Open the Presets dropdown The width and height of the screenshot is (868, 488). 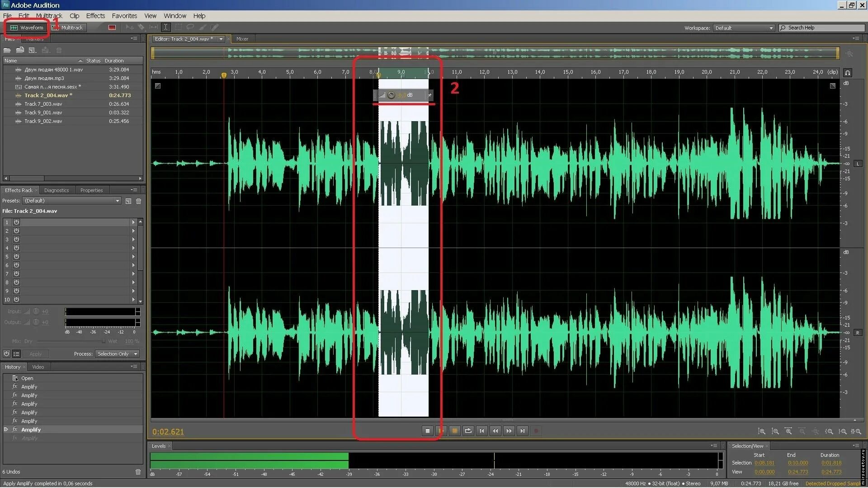click(x=72, y=201)
